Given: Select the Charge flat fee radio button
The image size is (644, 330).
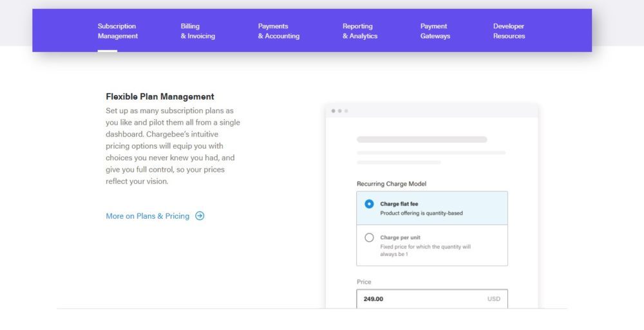Looking at the screenshot, I should [x=369, y=204].
